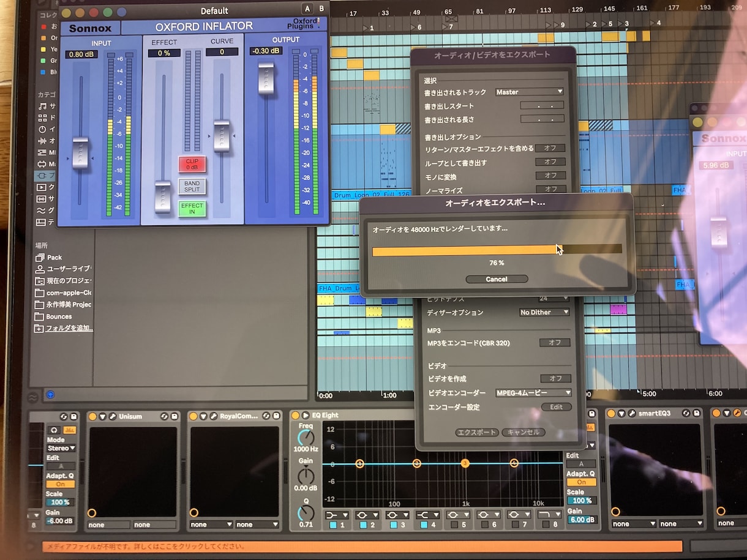
Task: Save the Unisum device preset
Action: click(x=174, y=416)
